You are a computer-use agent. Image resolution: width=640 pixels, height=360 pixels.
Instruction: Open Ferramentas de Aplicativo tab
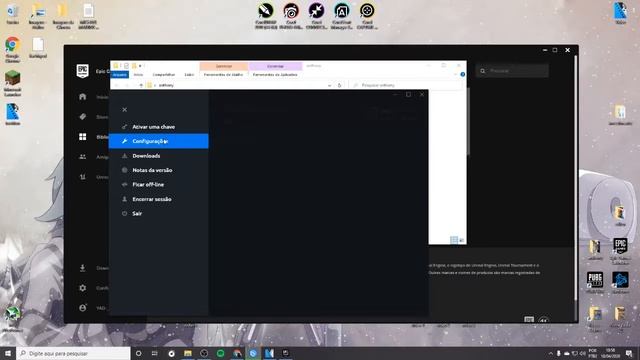275,75
